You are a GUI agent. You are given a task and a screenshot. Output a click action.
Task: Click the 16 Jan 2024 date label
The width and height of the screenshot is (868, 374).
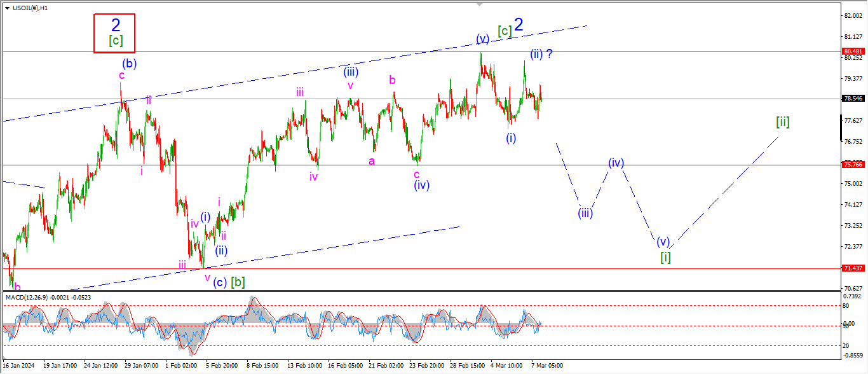click(x=18, y=366)
